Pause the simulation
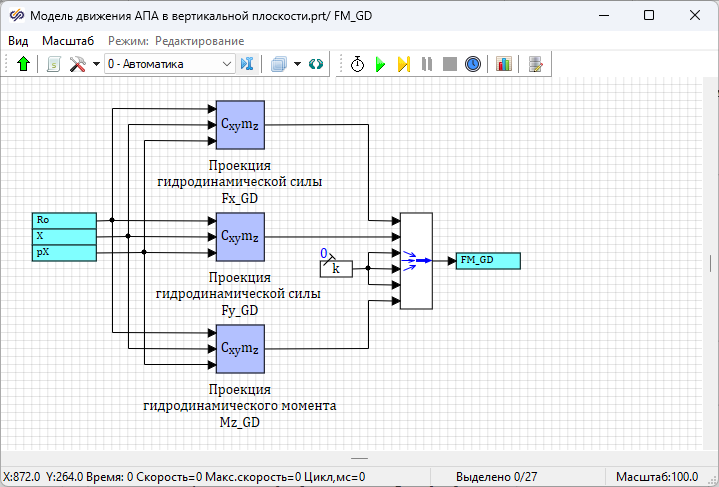The height and width of the screenshot is (487, 719). (427, 64)
